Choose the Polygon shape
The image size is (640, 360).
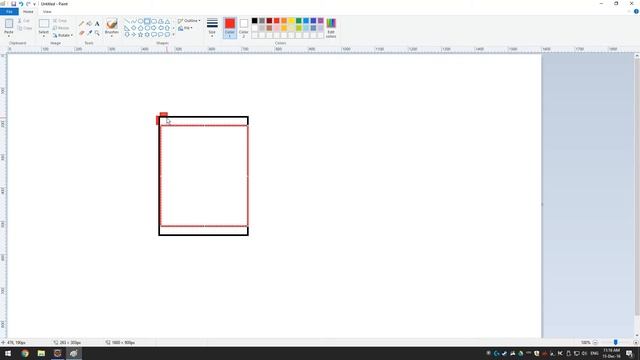pos(160,21)
